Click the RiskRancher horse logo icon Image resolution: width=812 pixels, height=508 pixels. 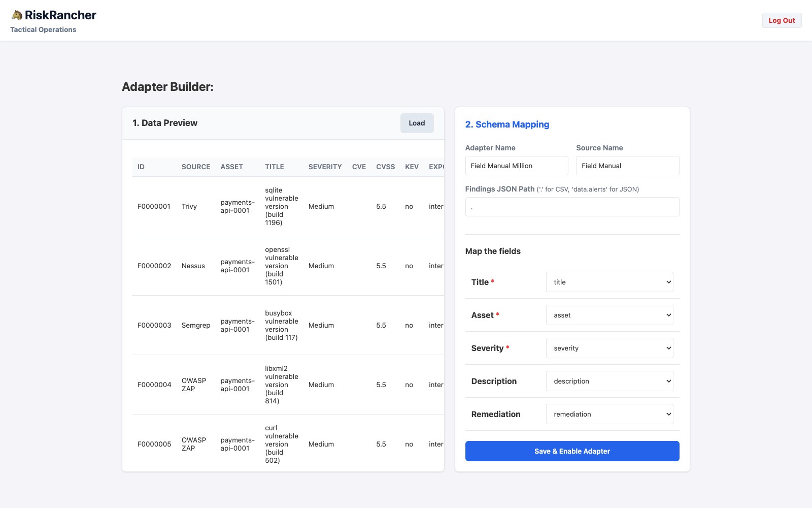17,15
